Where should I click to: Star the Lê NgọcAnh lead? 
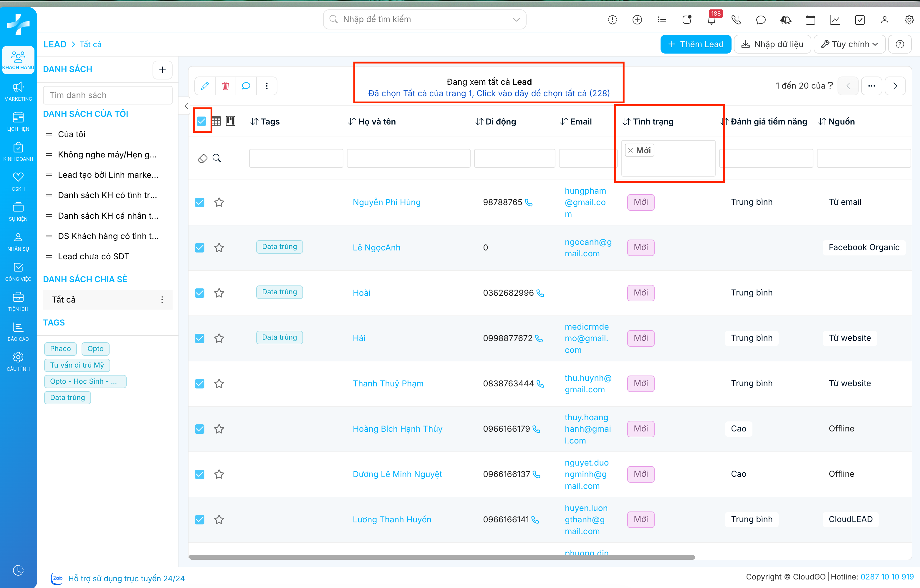click(x=219, y=248)
